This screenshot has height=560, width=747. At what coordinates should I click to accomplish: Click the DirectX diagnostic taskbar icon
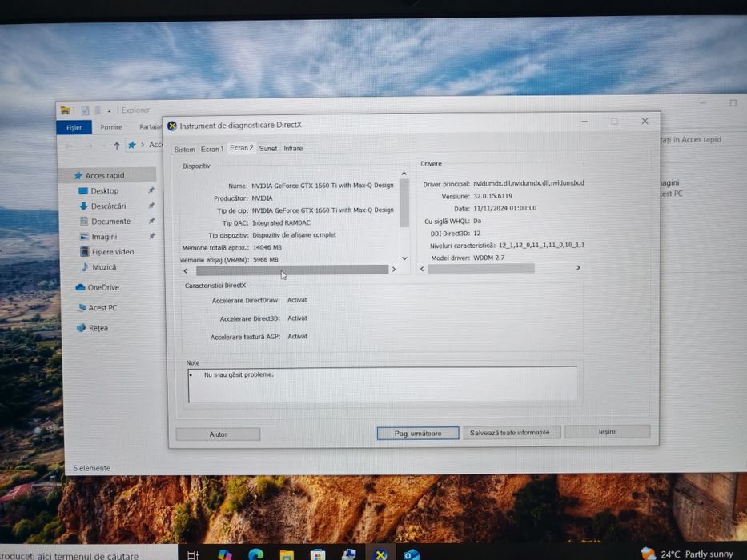pyautogui.click(x=380, y=554)
